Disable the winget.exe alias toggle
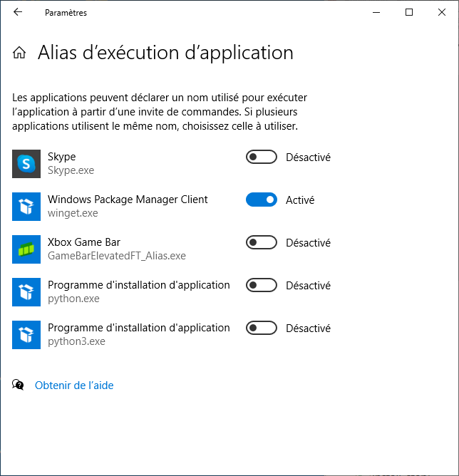This screenshot has height=476, width=459. pyautogui.click(x=262, y=200)
